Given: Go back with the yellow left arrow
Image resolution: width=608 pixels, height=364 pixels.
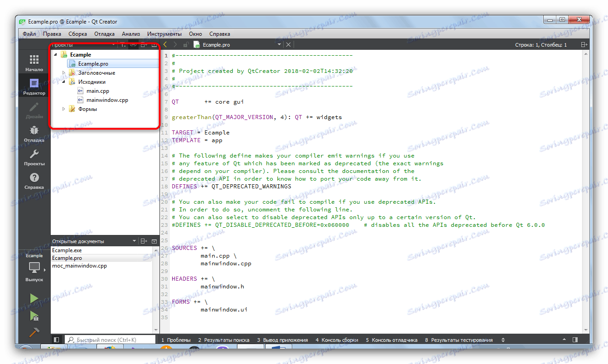Looking at the screenshot, I should (x=165, y=45).
